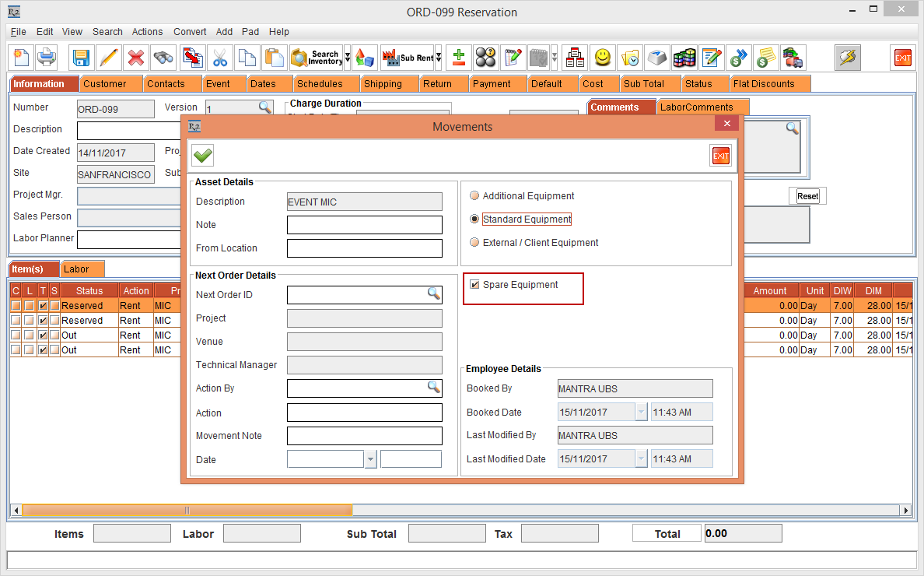924x576 pixels.
Task: Click the Reset button
Action: tap(807, 196)
